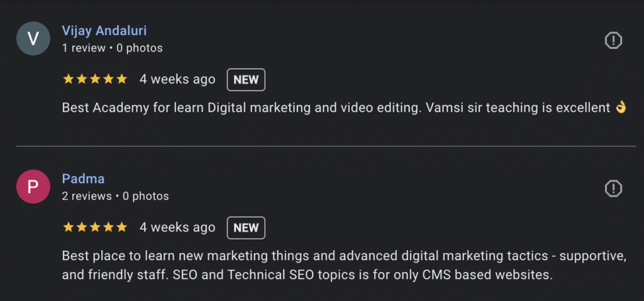Report Padma's review via flag icon
This screenshot has width=644, height=301.
point(613,188)
